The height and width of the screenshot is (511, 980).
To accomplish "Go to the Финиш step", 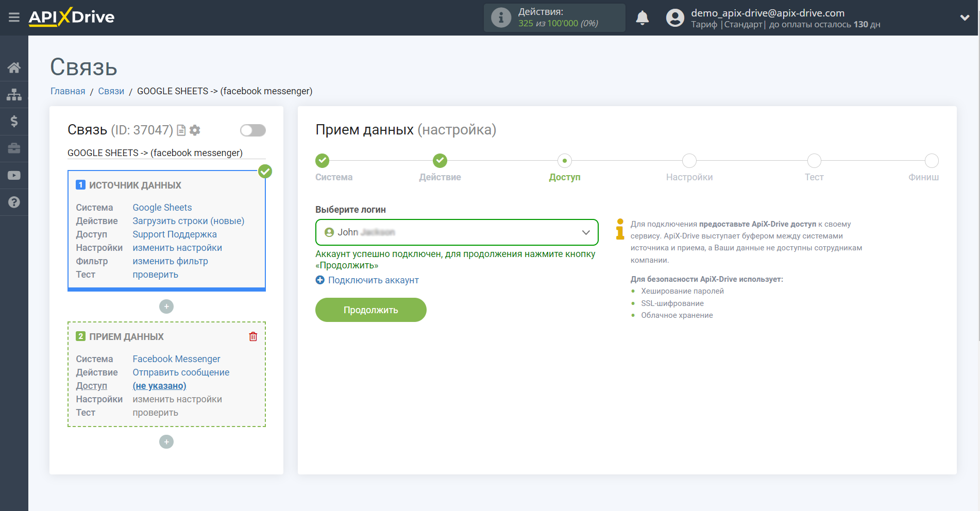I will [932, 161].
